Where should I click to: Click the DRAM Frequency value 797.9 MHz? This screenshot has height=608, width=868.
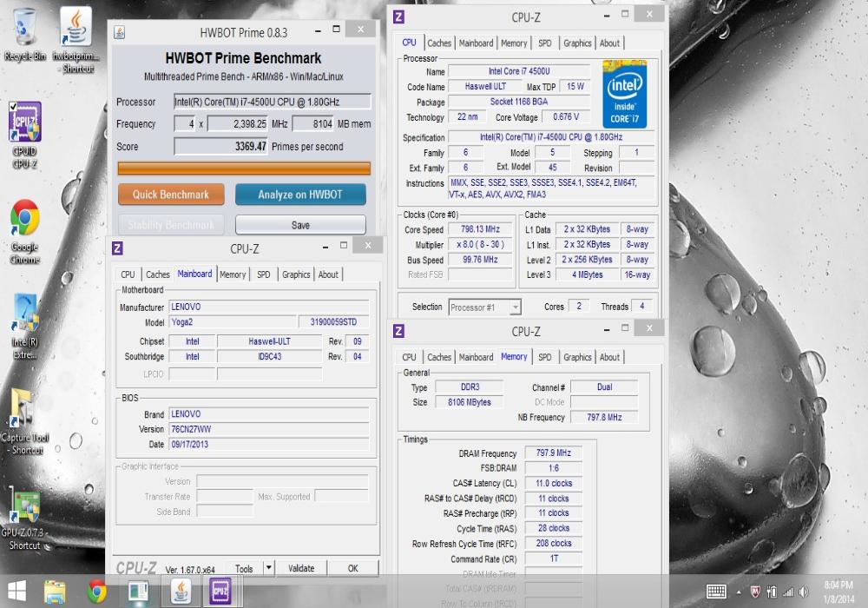tap(554, 453)
